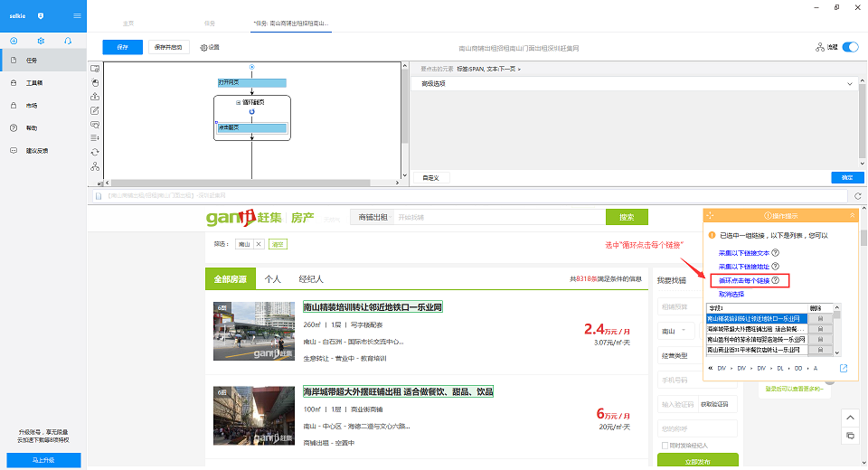Click the 开始找铺 search input field
Viewport: 868px width, 470px height.
(500, 218)
